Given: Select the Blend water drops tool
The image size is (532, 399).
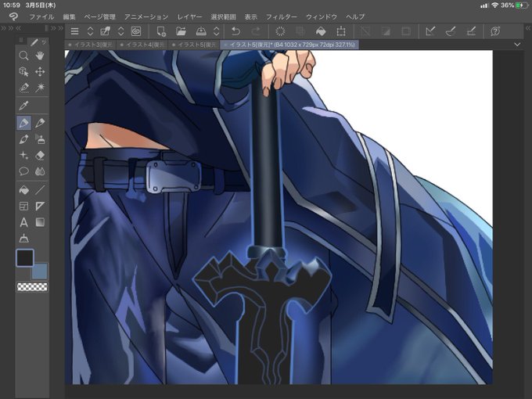Looking at the screenshot, I should click(x=40, y=171).
